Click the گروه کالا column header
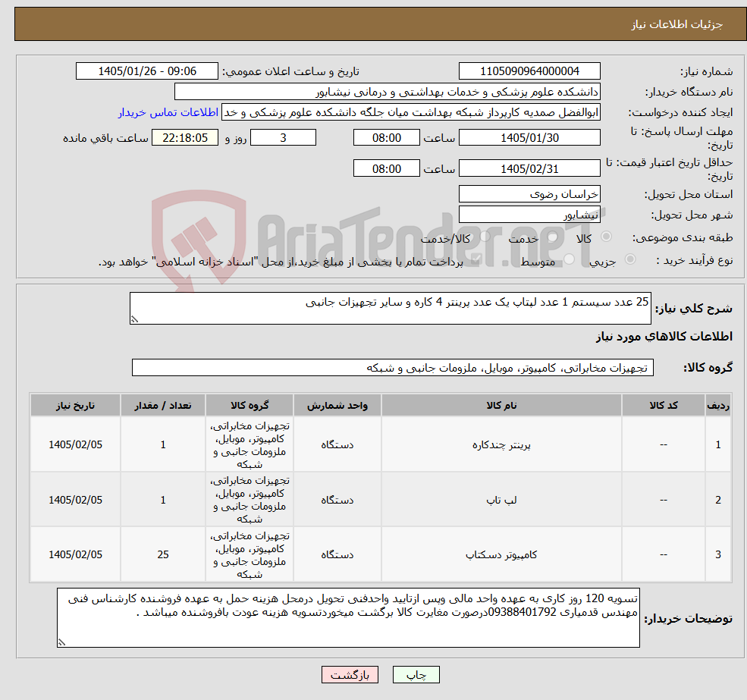The height and width of the screenshot is (700, 747). pos(250,406)
